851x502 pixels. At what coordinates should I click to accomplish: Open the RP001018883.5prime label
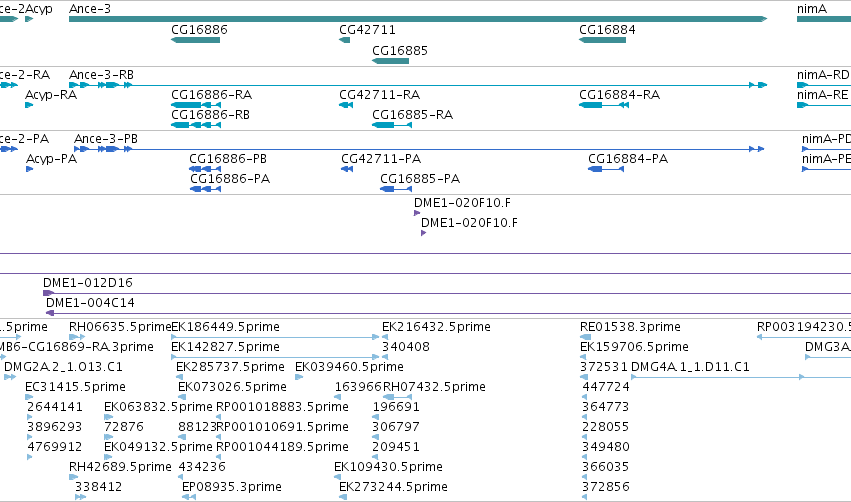click(x=282, y=407)
